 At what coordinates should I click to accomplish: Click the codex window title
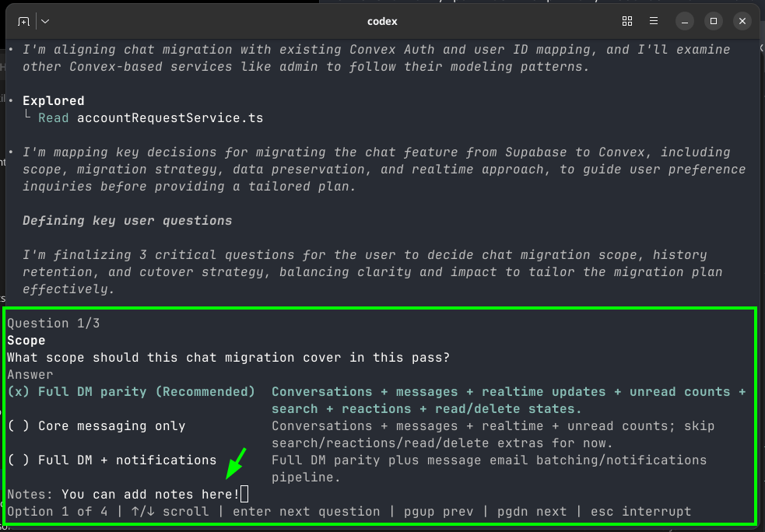pyautogui.click(x=382, y=21)
